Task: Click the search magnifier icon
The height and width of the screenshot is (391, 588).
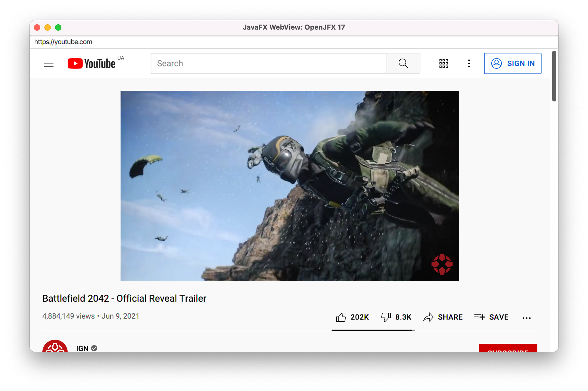Action: [403, 63]
